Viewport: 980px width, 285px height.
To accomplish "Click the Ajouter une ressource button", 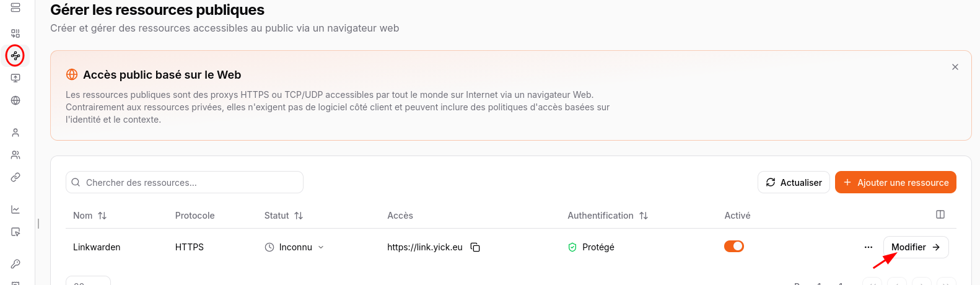I will (895, 183).
